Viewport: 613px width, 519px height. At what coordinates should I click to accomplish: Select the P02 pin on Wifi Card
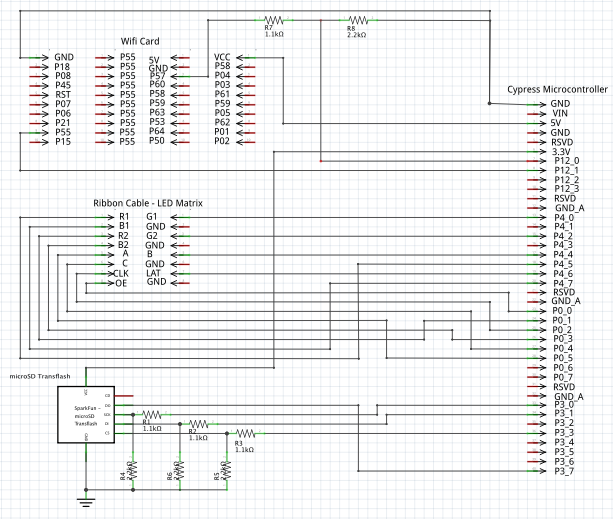tap(222, 141)
